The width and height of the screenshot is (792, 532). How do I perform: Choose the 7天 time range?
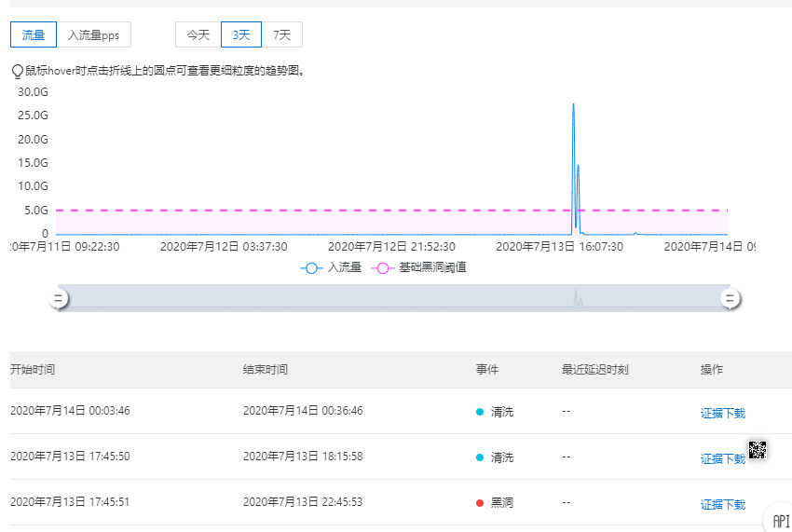pos(281,35)
